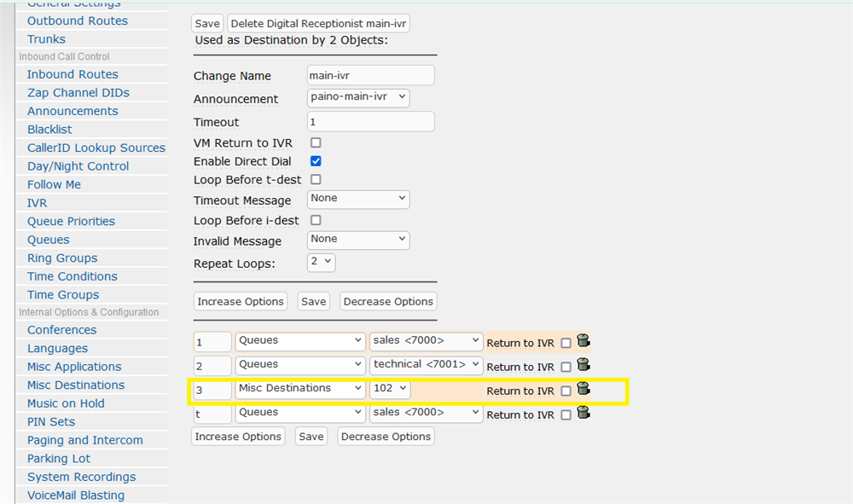Click trash icon for option 1 row
Viewport: 853px width, 504px height.
pos(583,341)
